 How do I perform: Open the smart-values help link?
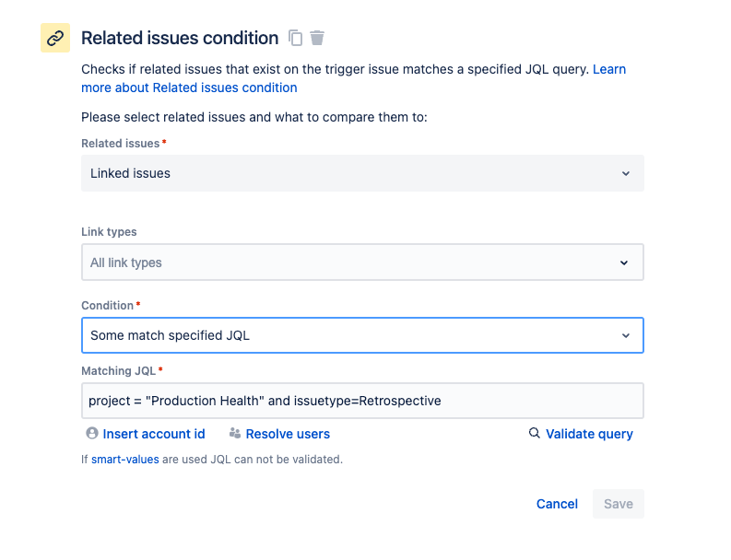[124, 459]
